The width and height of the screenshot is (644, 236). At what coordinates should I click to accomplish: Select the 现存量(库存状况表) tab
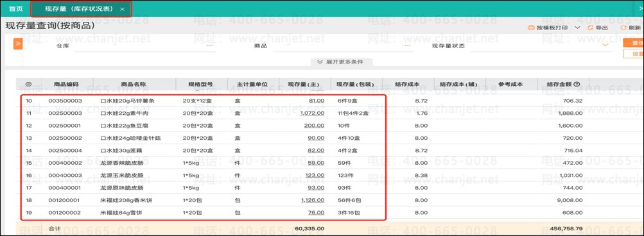coord(79,9)
